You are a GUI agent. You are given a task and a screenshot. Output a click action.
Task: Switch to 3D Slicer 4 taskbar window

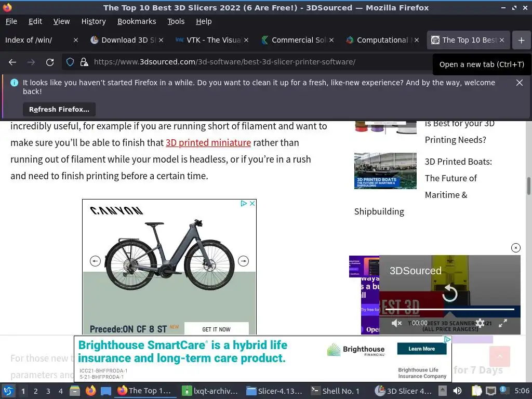tap(403, 391)
